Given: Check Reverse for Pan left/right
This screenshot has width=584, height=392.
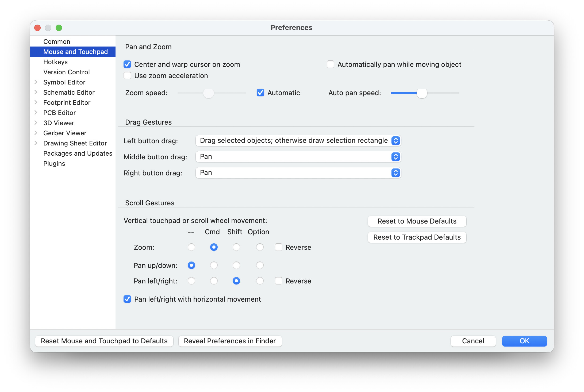Looking at the screenshot, I should point(279,281).
